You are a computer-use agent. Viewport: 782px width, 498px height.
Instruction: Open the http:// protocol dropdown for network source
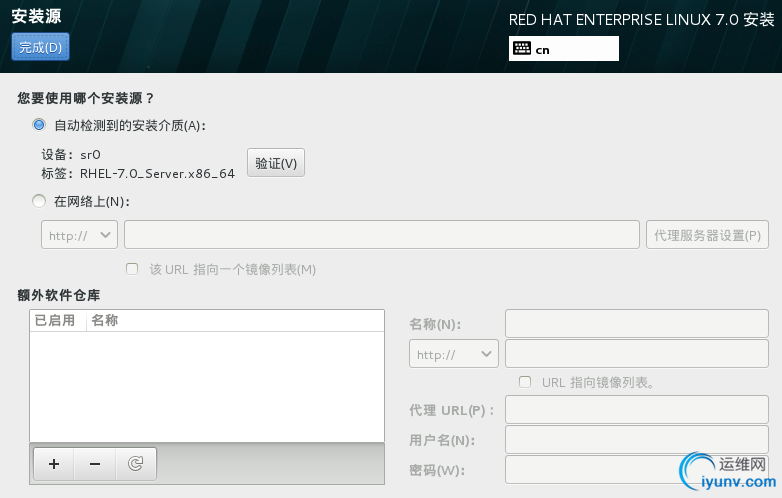(79, 235)
